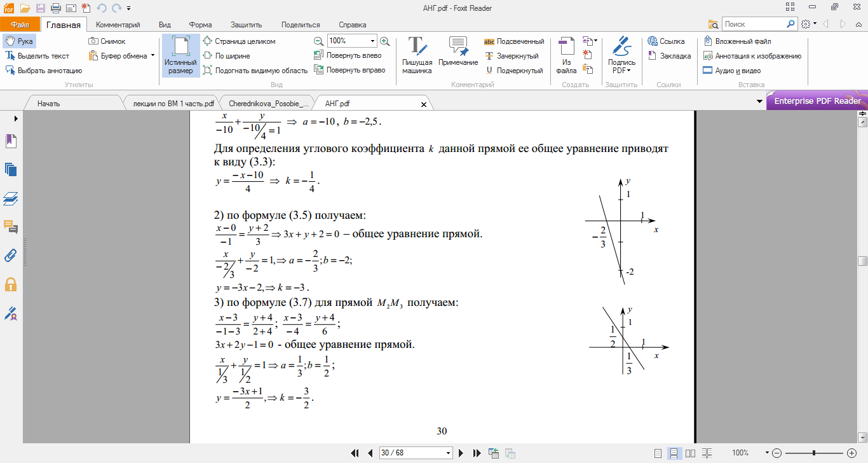Click Enterprise PDF Reader banner
This screenshot has width=868, height=463.
(x=817, y=101)
